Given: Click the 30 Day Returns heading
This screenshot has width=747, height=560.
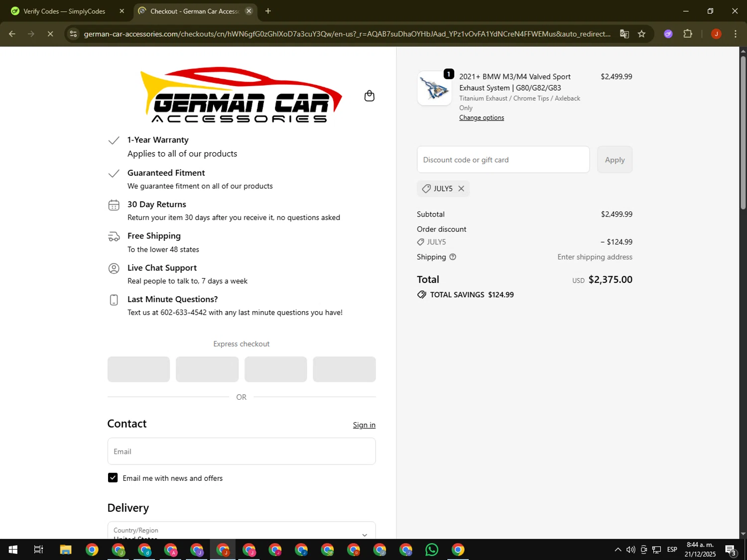Looking at the screenshot, I should (156, 204).
